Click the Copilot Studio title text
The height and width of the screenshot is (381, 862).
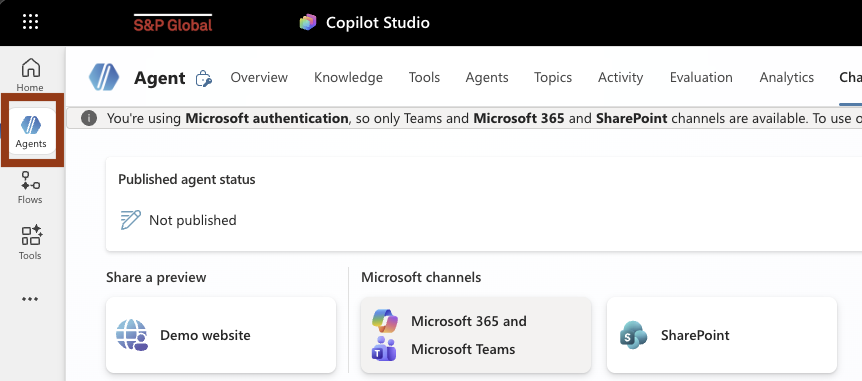click(378, 23)
